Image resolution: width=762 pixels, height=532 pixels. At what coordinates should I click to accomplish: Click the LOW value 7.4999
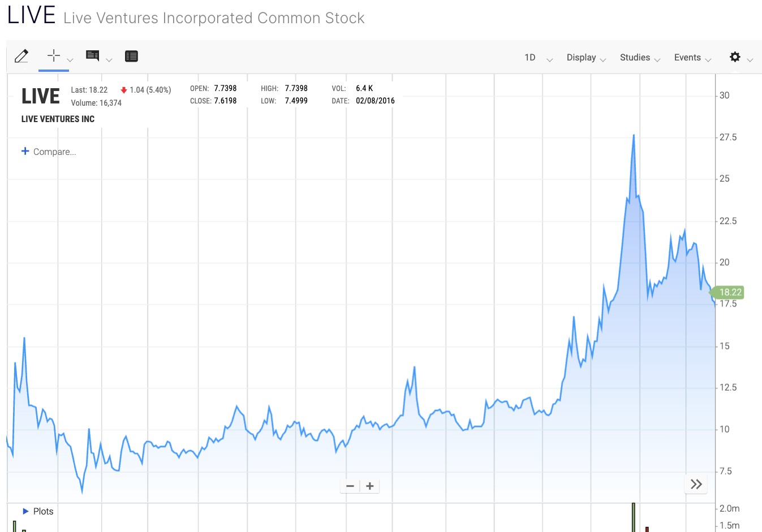(x=296, y=101)
